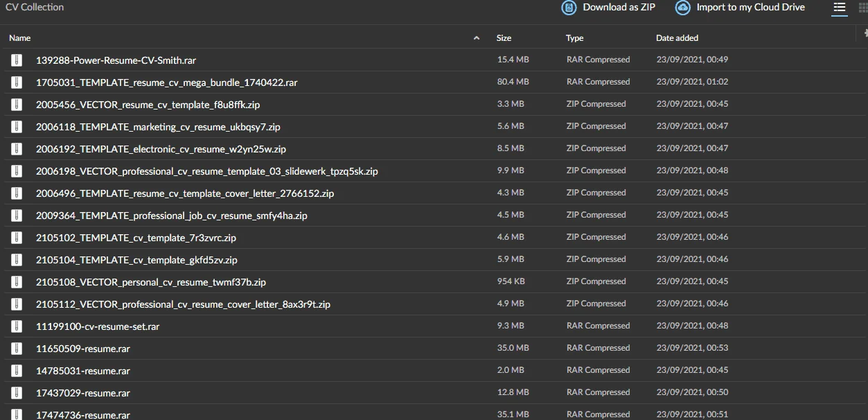Select file 11650509-resume.rar
868x420 pixels.
(x=83, y=349)
